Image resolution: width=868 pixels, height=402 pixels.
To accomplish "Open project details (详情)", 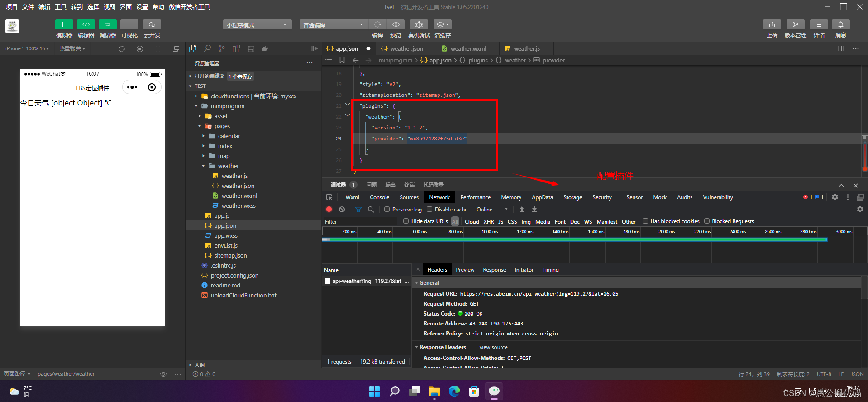I will point(819,24).
